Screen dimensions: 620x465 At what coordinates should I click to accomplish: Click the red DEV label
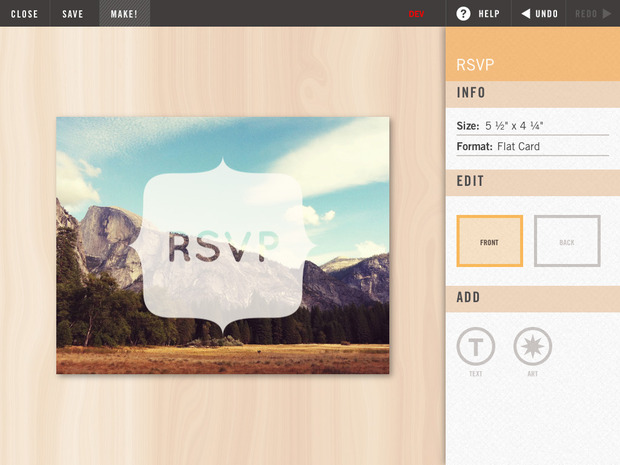click(x=416, y=14)
